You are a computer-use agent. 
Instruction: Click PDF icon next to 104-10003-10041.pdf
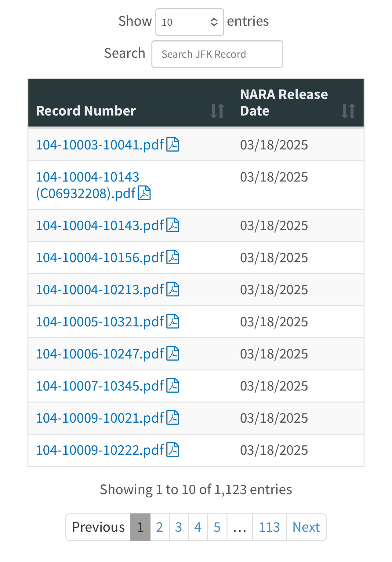pyautogui.click(x=172, y=145)
